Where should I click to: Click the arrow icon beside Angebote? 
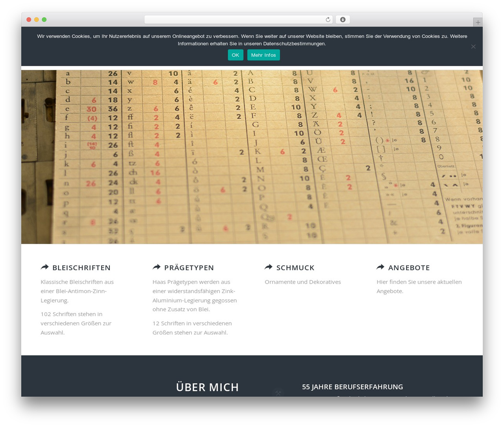click(x=380, y=267)
